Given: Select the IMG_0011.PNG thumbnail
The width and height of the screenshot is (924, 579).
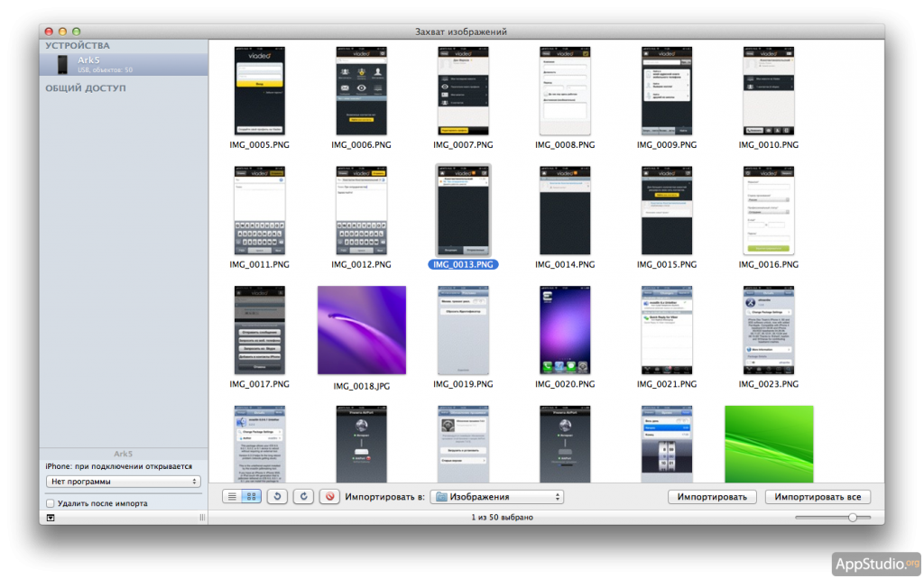Looking at the screenshot, I should [259, 210].
